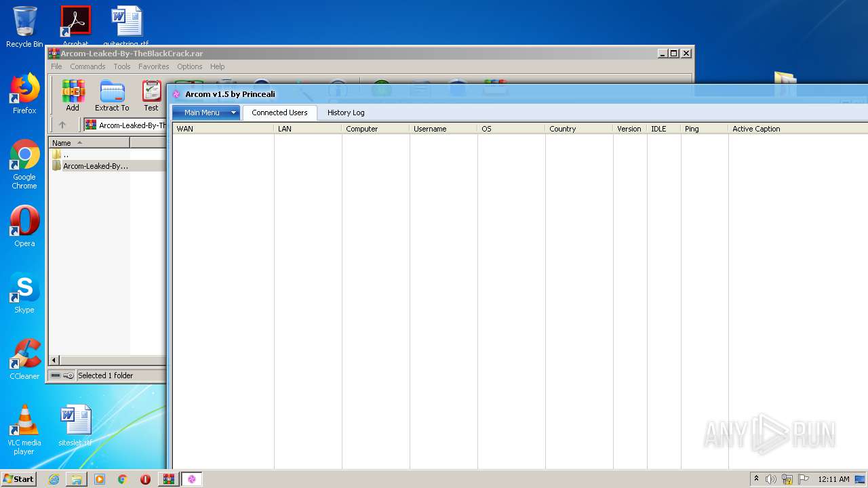Click the 12:11 AM taskbar clock
Viewport: 868px width, 488px height.
point(833,479)
